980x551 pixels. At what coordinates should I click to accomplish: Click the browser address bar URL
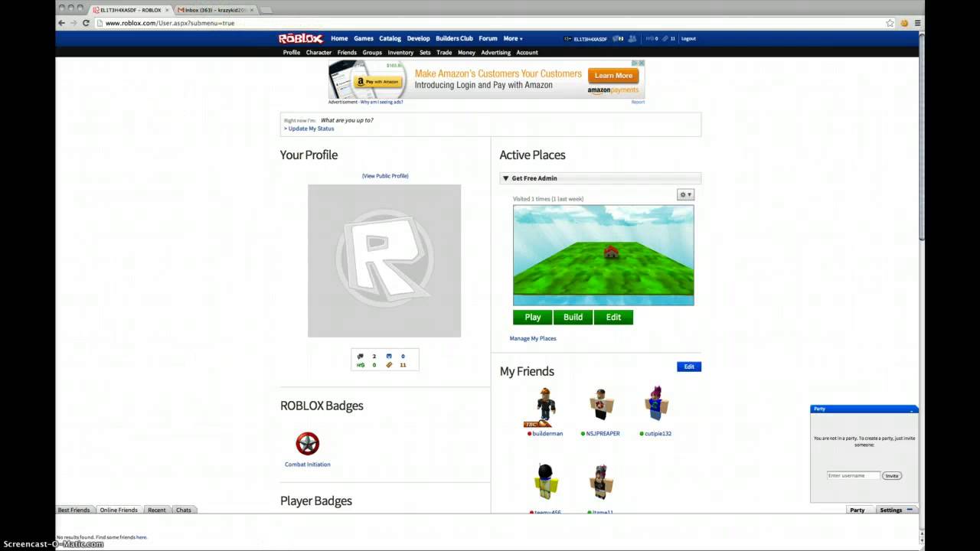(170, 23)
